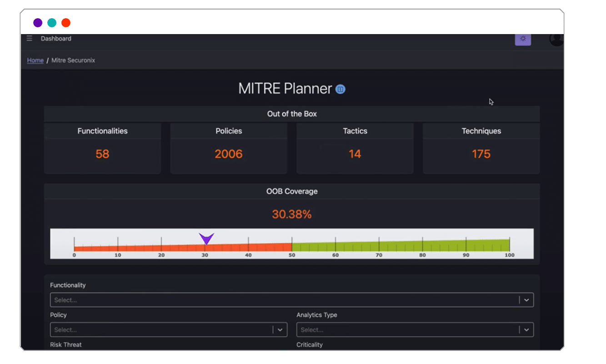Click the OOB Coverage header
Screen dimensions: 606x364
pyautogui.click(x=292, y=191)
